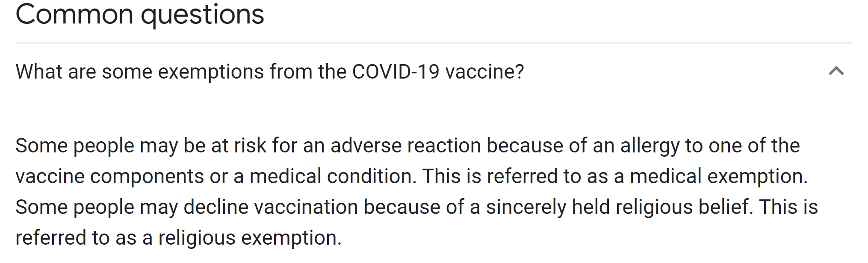Click 'Some people may be at risk'
The height and width of the screenshot is (263, 868).
[x=141, y=145]
